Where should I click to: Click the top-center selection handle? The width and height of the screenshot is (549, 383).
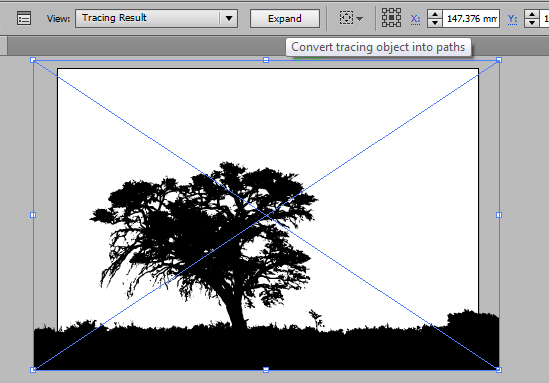point(266,60)
